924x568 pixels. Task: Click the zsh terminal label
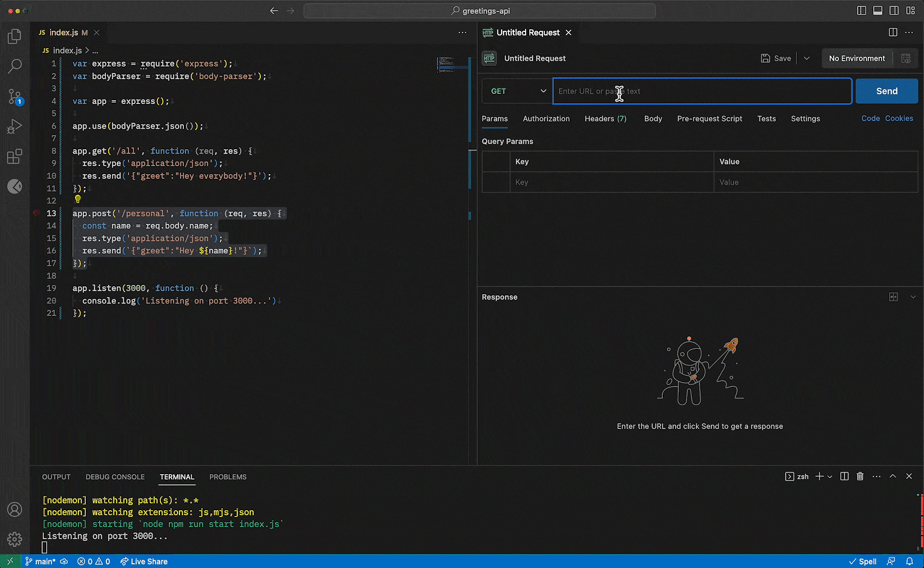point(797,477)
